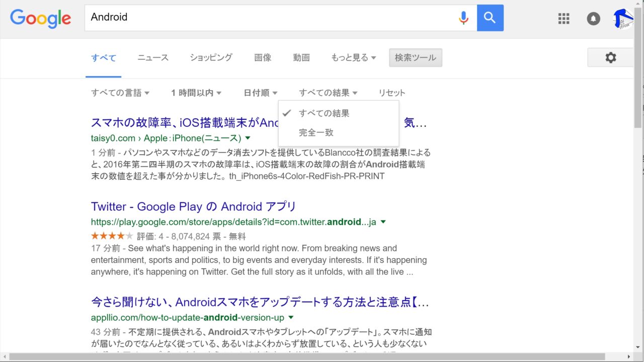Expand the すべての言語 language filter
Viewport: 644px width, 362px height.
pyautogui.click(x=120, y=93)
